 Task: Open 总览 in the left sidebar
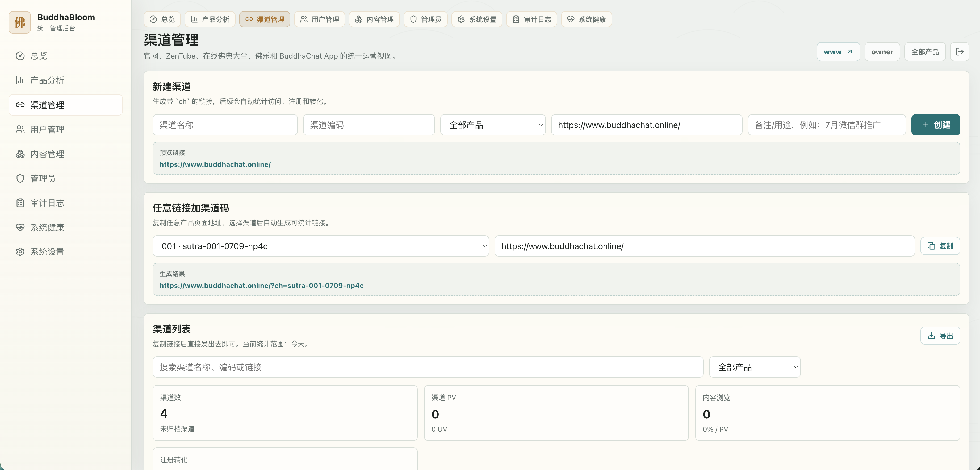click(x=65, y=56)
